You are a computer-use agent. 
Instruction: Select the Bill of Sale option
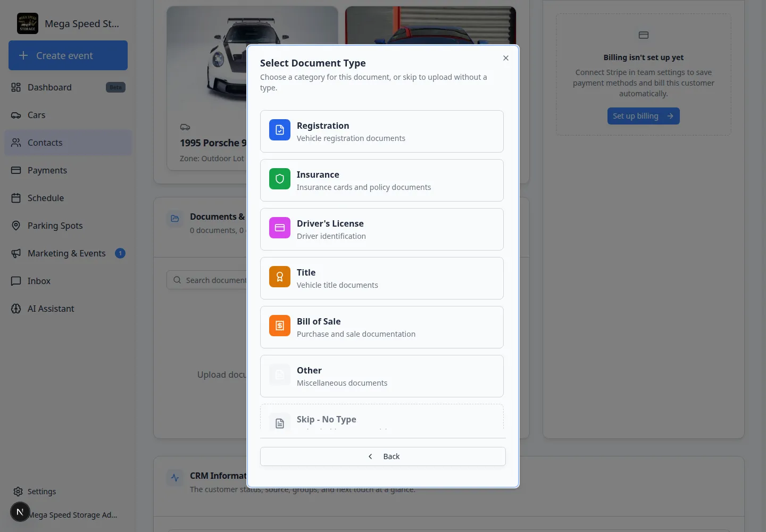click(x=382, y=327)
